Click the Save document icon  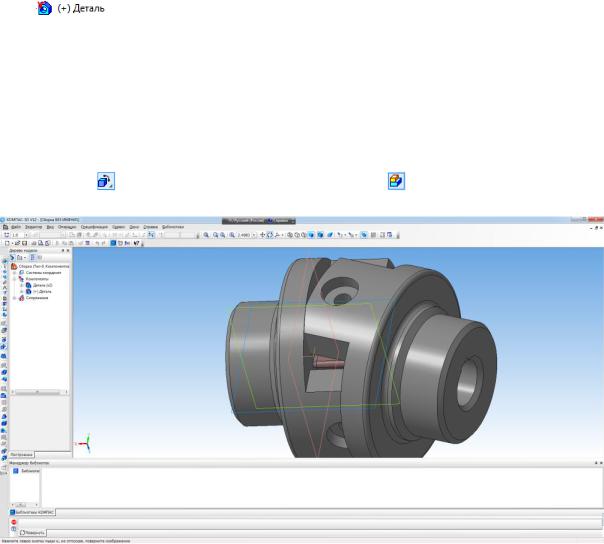pyautogui.click(x=25, y=244)
